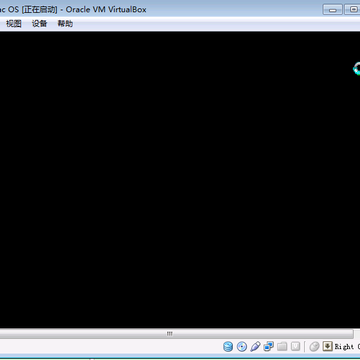Screen dimensions: 360x360
Task: Click the spinning busy cursor in VM
Action: [x=357, y=69]
